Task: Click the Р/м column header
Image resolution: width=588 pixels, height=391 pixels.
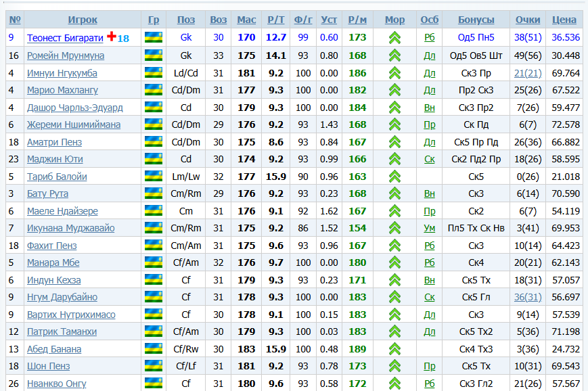Action: [x=357, y=20]
